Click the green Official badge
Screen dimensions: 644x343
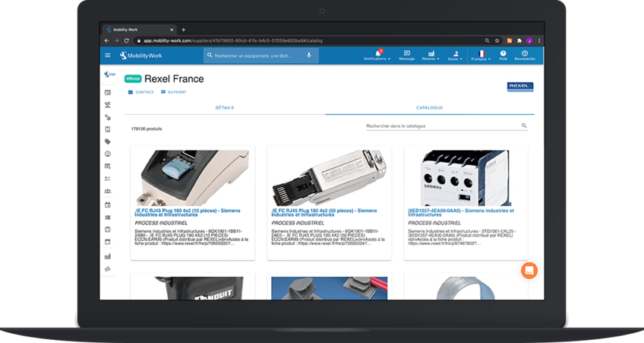tap(133, 78)
